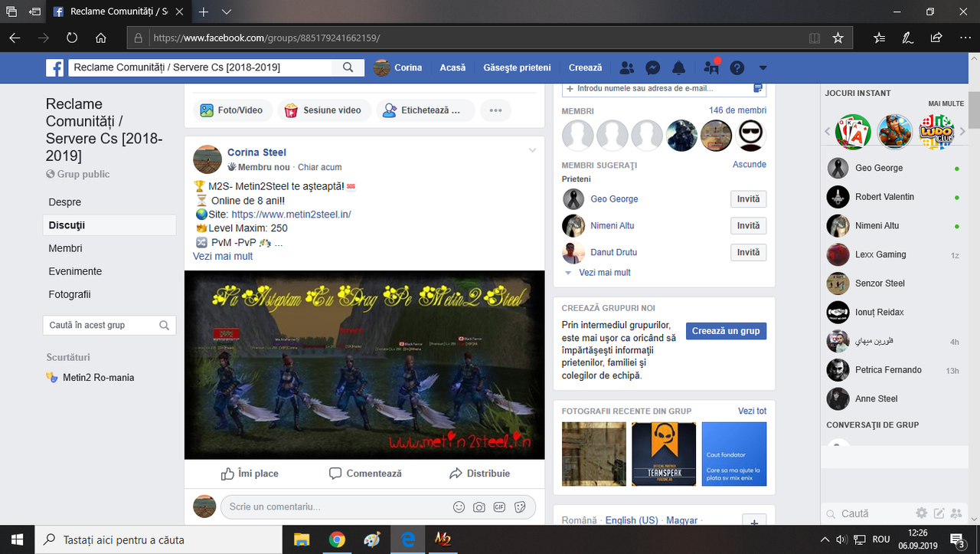This screenshot has height=554, width=980.
Task: Expand post text with Vezi mai mult
Action: [x=223, y=256]
